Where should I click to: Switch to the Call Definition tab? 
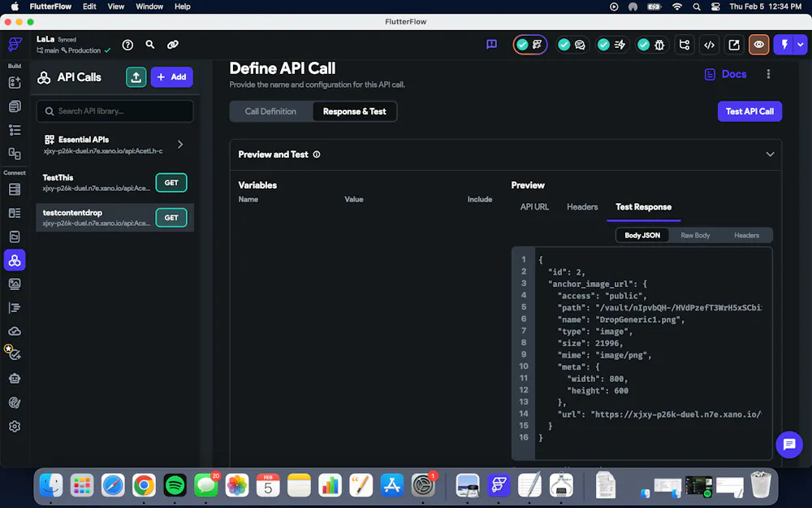270,111
